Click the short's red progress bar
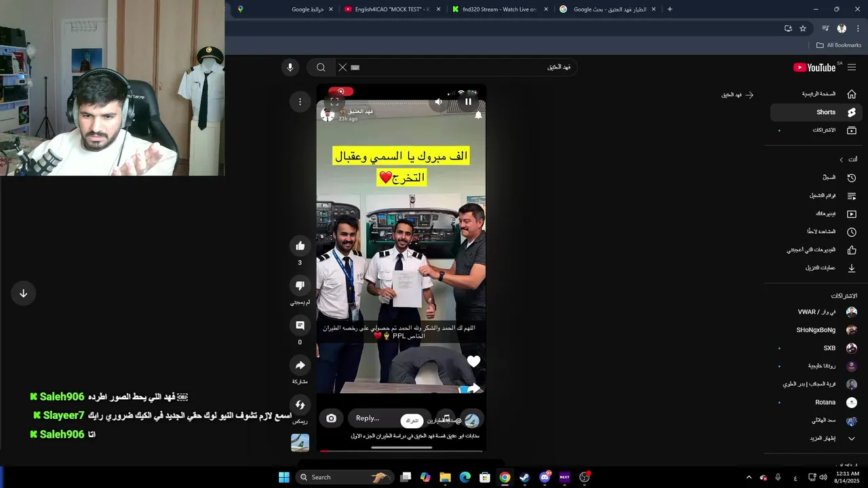The image size is (868, 488). pyautogui.click(x=401, y=450)
